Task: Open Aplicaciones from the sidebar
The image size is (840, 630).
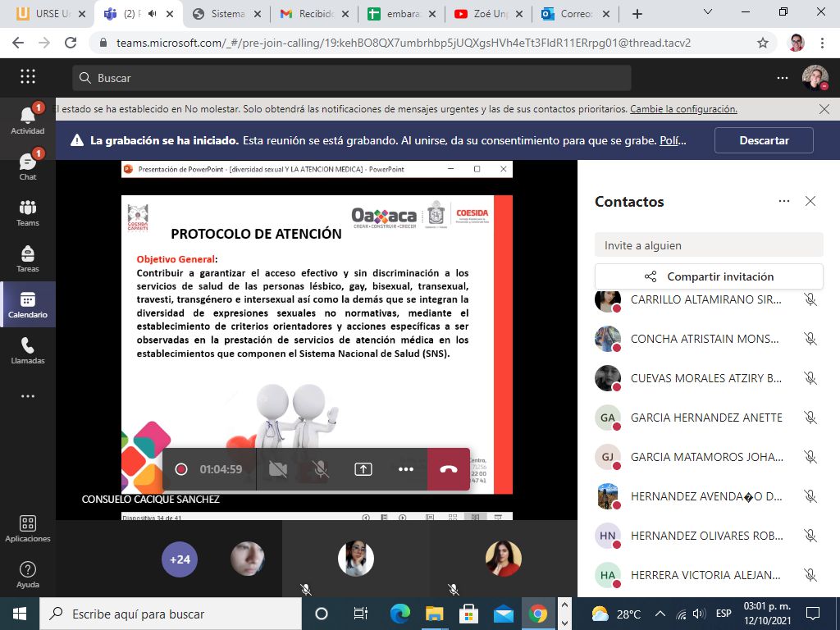Action: [x=28, y=528]
